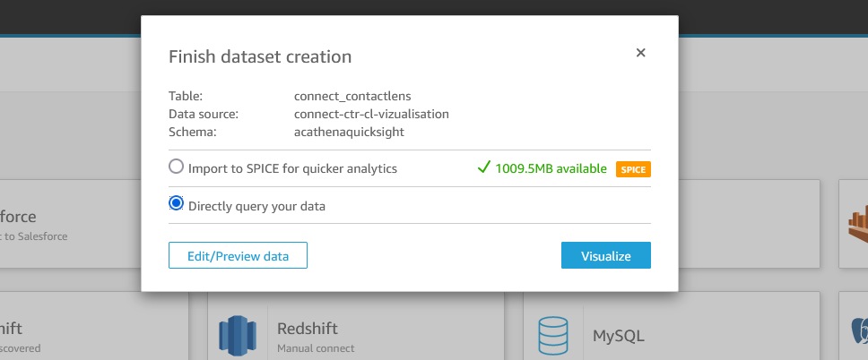Select Directly query your data option
This screenshot has width=868, height=360.
tap(177, 204)
